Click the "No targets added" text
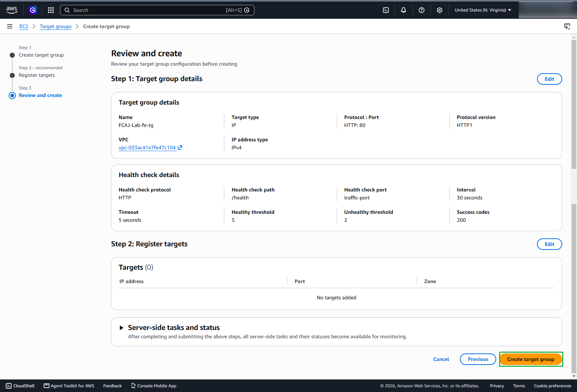Viewport: 577px width, 392px height. pos(336,298)
